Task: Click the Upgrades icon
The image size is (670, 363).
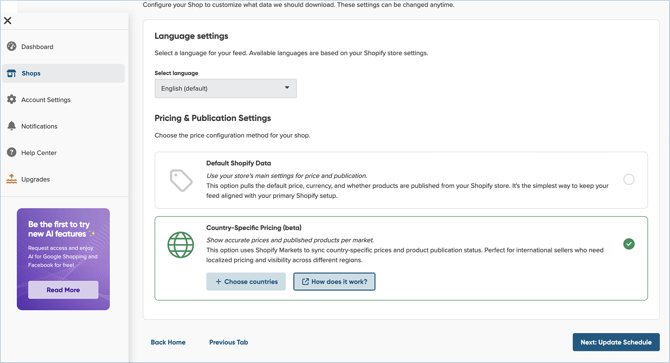Action: (x=12, y=179)
